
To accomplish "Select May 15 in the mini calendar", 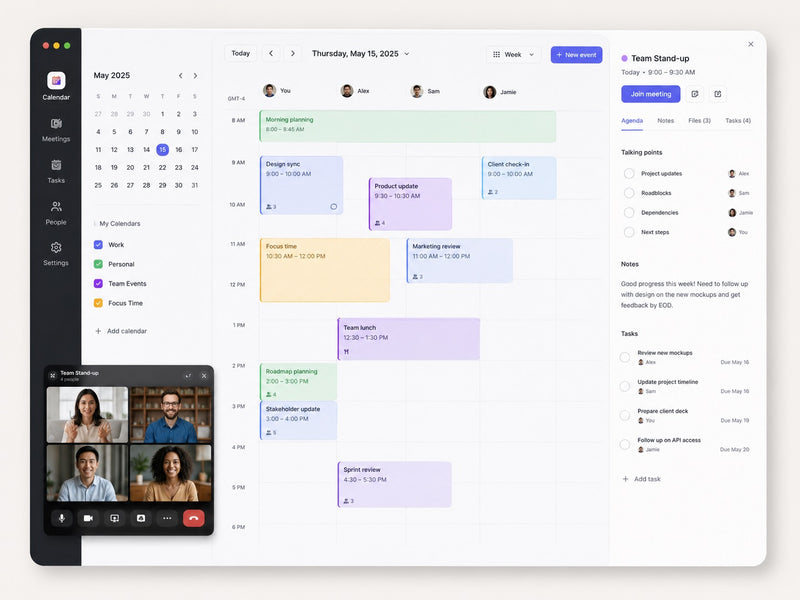I will pyautogui.click(x=163, y=149).
